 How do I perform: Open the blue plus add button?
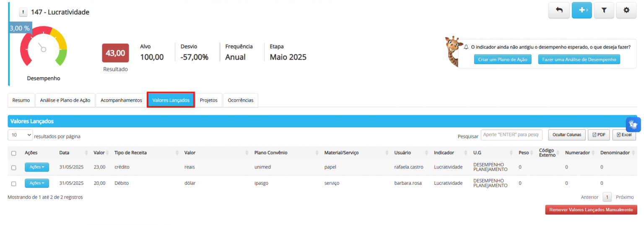[x=582, y=10]
